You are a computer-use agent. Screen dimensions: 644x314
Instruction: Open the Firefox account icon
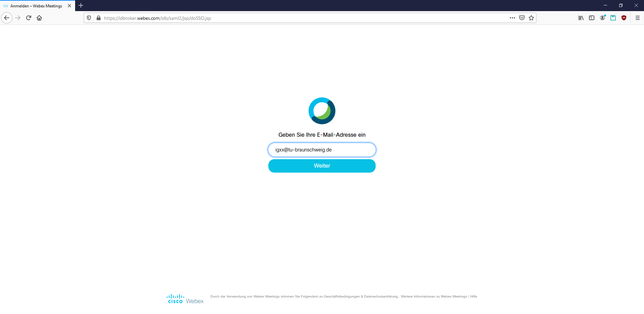pyautogui.click(x=603, y=18)
